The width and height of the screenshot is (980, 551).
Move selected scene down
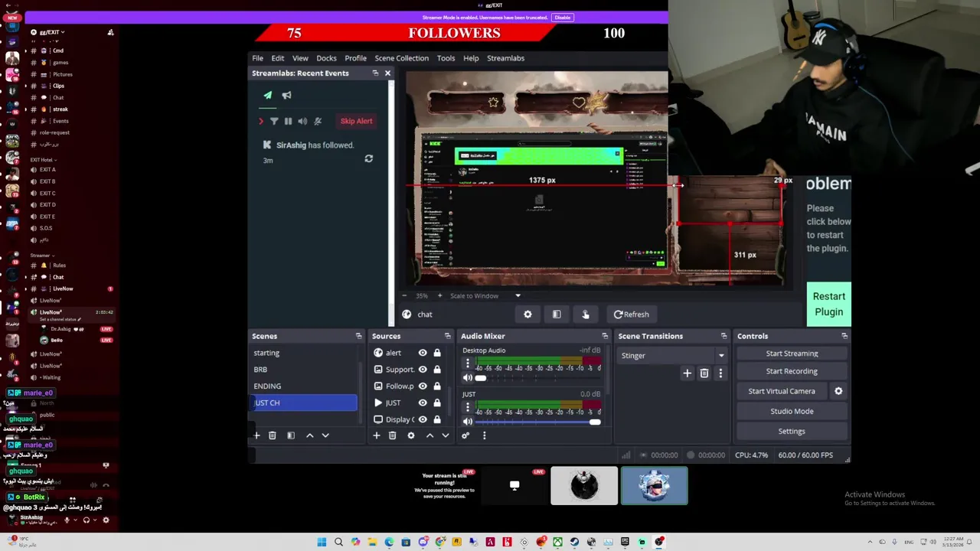325,435
